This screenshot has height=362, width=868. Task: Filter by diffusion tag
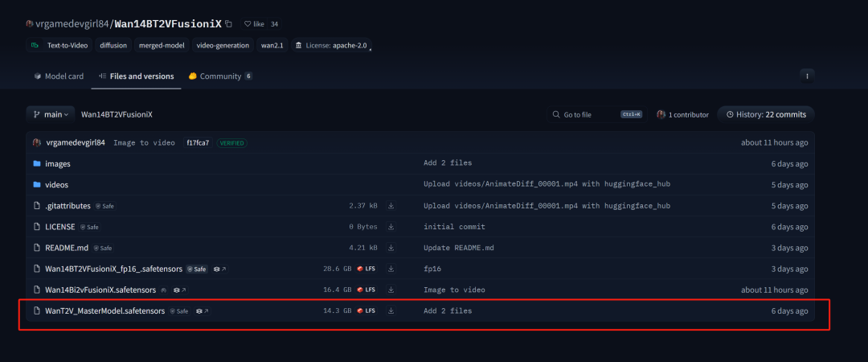[x=113, y=46]
